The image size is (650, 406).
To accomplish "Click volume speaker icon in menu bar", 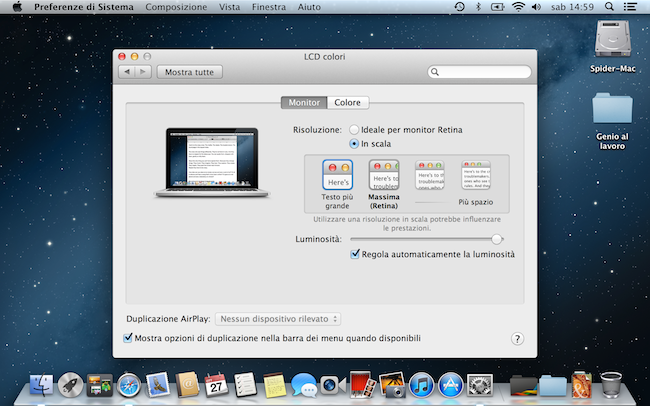I will [536, 7].
